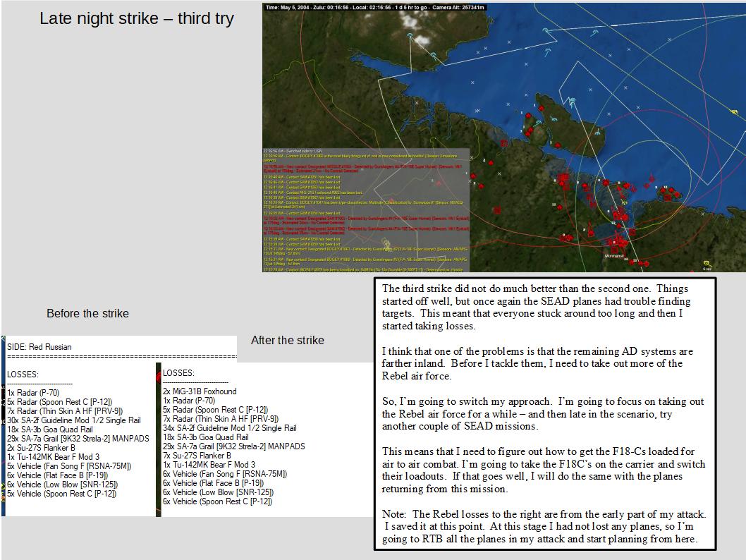Click paragraph starting 'The third strike did not'

[x=536, y=308]
